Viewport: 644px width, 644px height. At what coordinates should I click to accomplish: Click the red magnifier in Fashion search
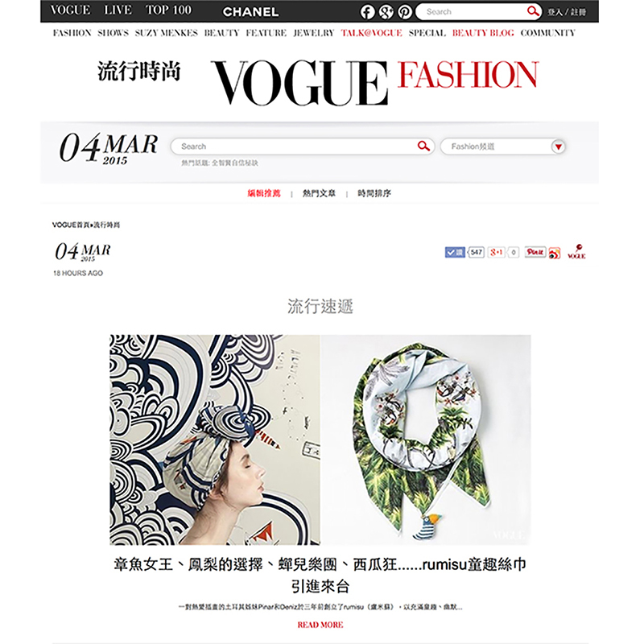click(423, 146)
